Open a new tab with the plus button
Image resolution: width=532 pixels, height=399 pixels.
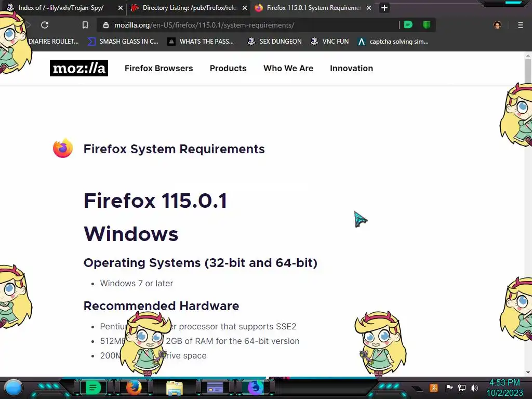tap(384, 8)
